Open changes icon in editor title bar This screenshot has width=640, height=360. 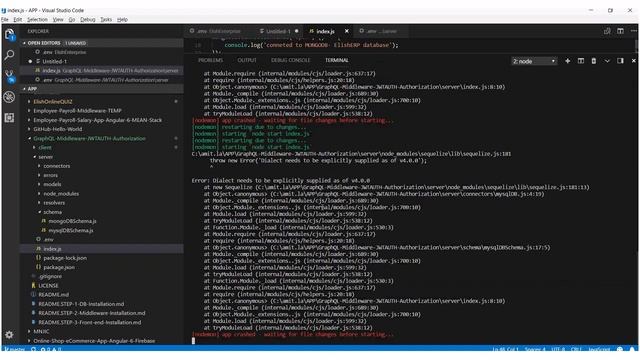[x=607, y=31]
